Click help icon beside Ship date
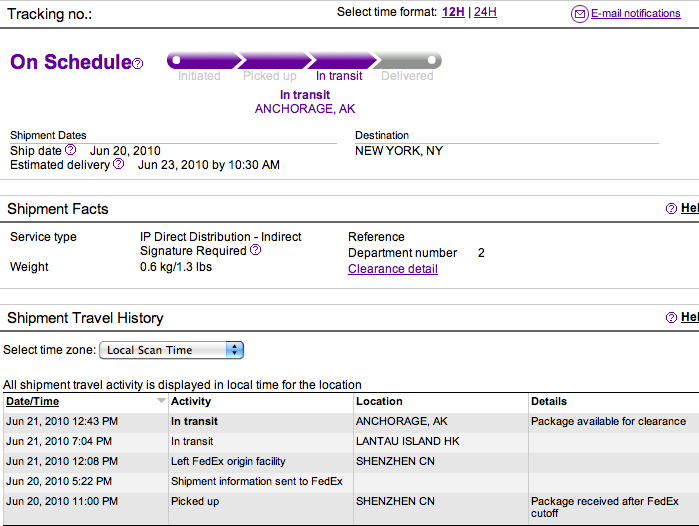The width and height of the screenshot is (699, 526). pyautogui.click(x=71, y=150)
